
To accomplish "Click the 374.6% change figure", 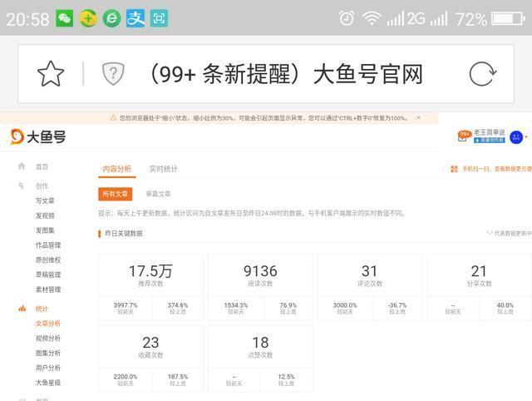I will click(x=177, y=305).
